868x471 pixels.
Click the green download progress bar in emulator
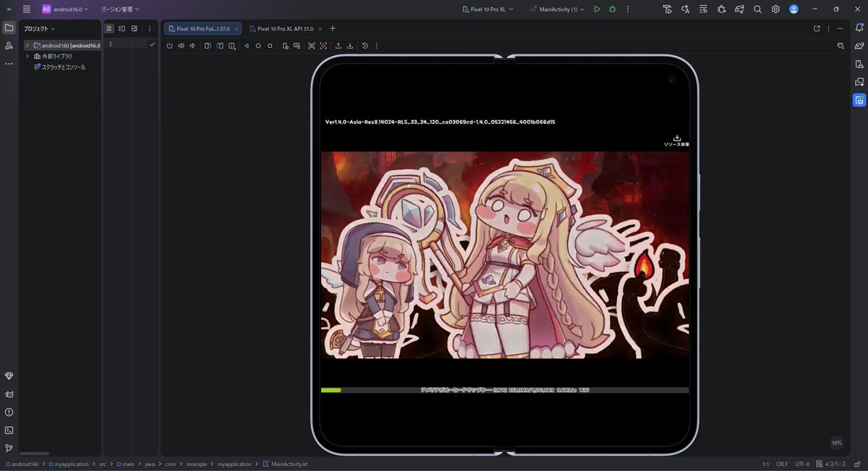(x=331, y=390)
